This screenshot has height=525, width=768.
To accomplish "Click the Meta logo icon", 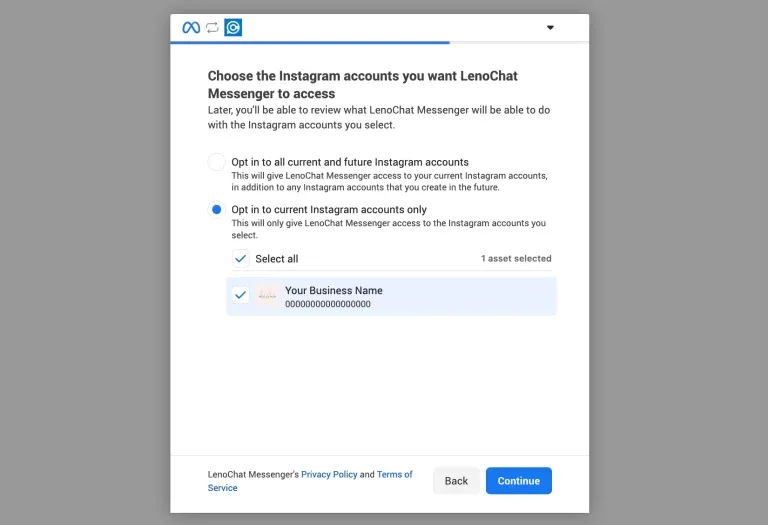I will 191,27.
